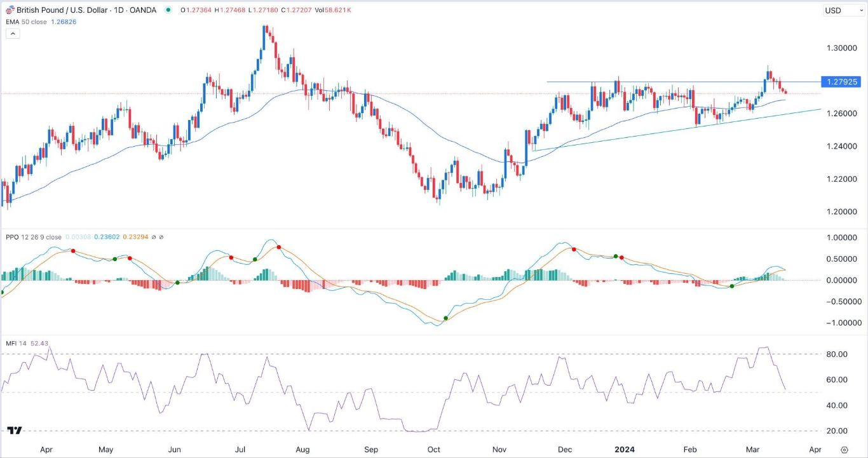Select the EMA 50 close indicator legend

(x=25, y=22)
